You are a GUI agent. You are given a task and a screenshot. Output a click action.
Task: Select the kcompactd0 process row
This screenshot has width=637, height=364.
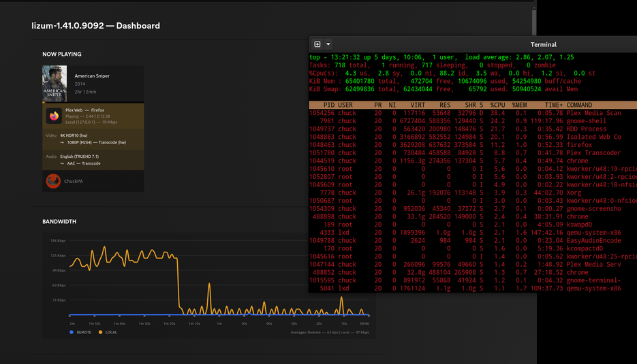click(473, 248)
